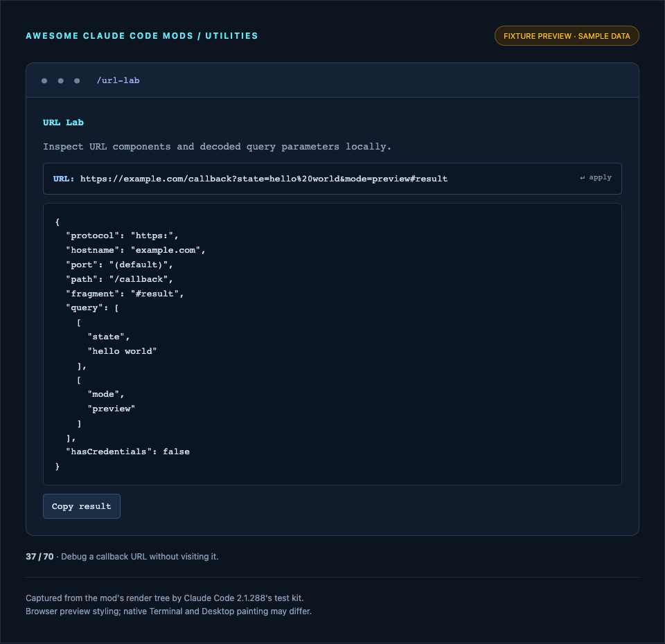
Task: Click the Captured from the mod's render tree note
Action: (x=165, y=598)
